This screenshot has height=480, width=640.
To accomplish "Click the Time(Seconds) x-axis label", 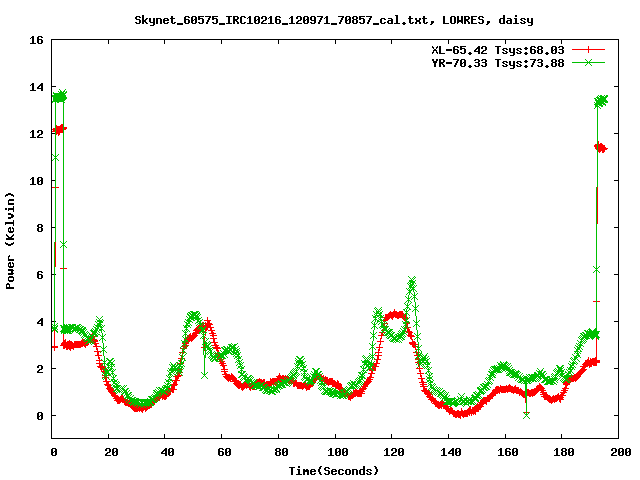I will (334, 471).
